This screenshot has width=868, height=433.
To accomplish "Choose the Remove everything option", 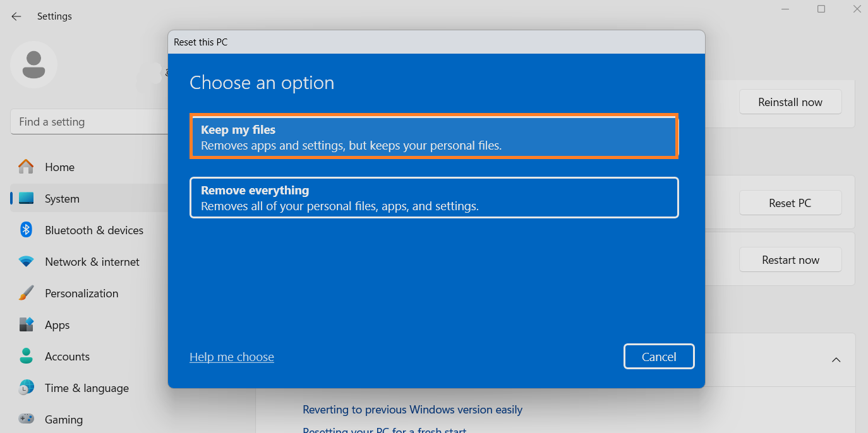I will pos(434,198).
